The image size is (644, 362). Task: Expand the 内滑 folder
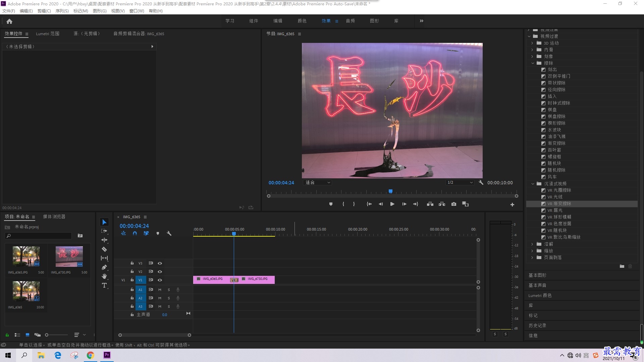click(532, 50)
